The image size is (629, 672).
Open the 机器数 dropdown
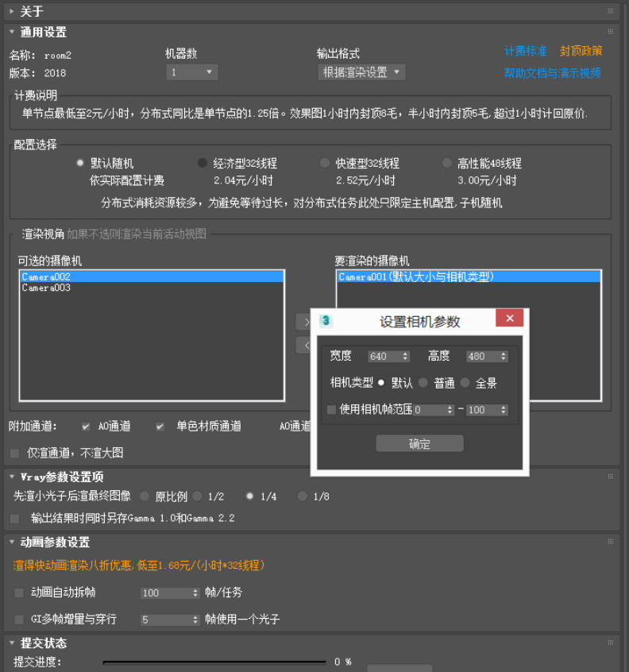191,72
